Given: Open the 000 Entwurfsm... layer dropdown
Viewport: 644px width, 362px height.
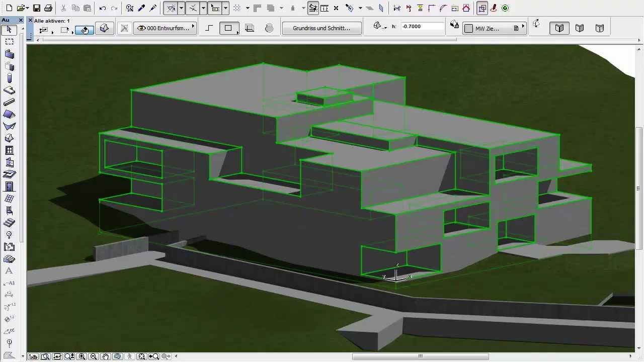Looking at the screenshot, I should click(x=166, y=28).
